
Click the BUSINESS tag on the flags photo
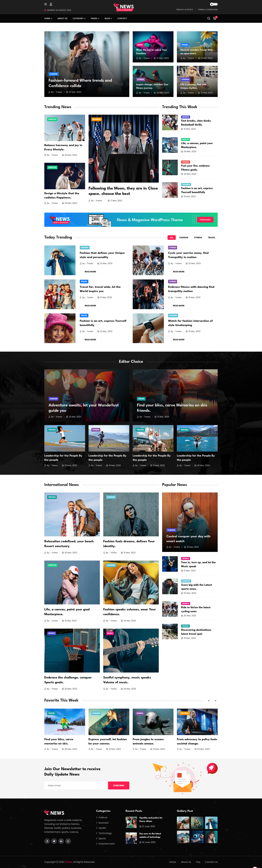96,119
